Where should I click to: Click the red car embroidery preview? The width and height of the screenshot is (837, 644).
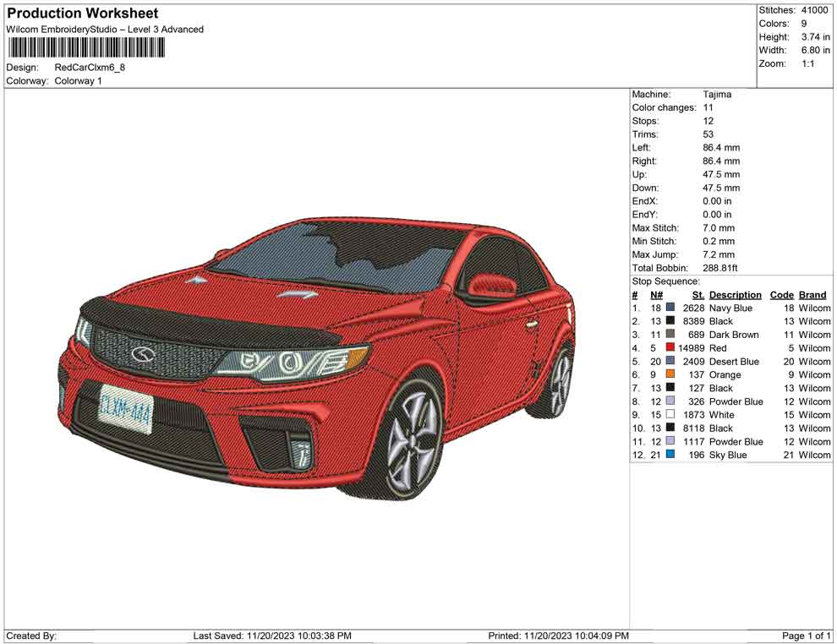[x=321, y=355]
